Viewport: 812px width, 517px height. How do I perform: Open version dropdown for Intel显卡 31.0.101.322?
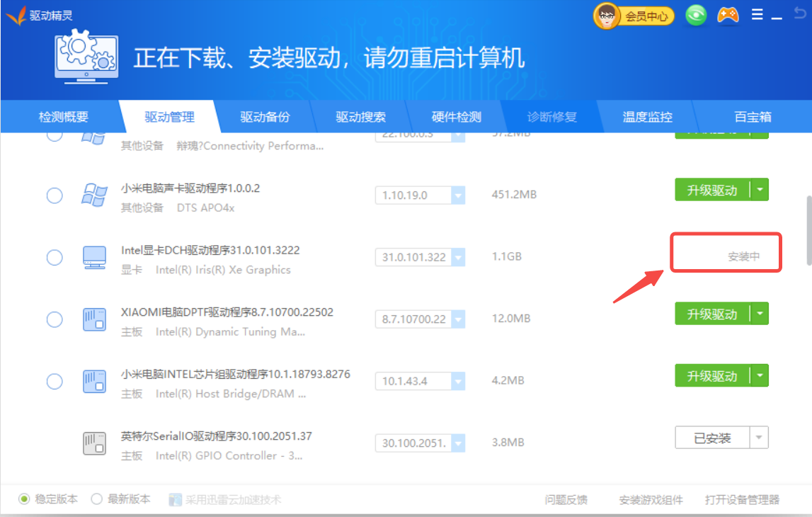(457, 257)
